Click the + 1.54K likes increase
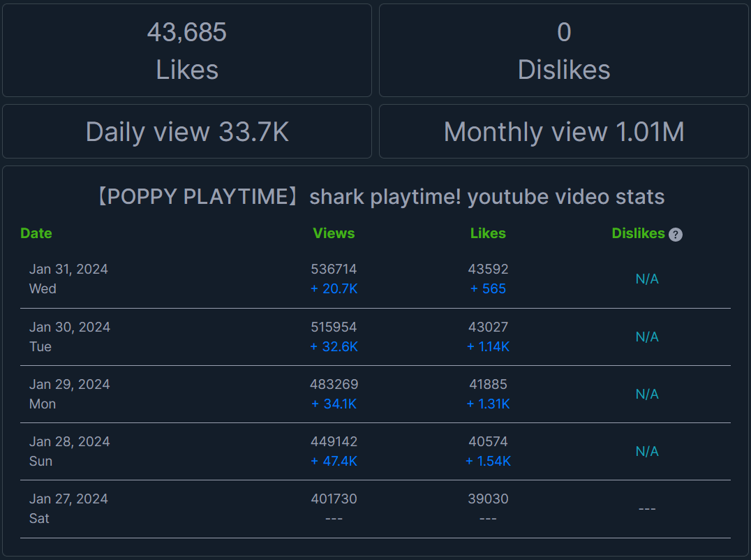The image size is (751, 560). point(488,462)
